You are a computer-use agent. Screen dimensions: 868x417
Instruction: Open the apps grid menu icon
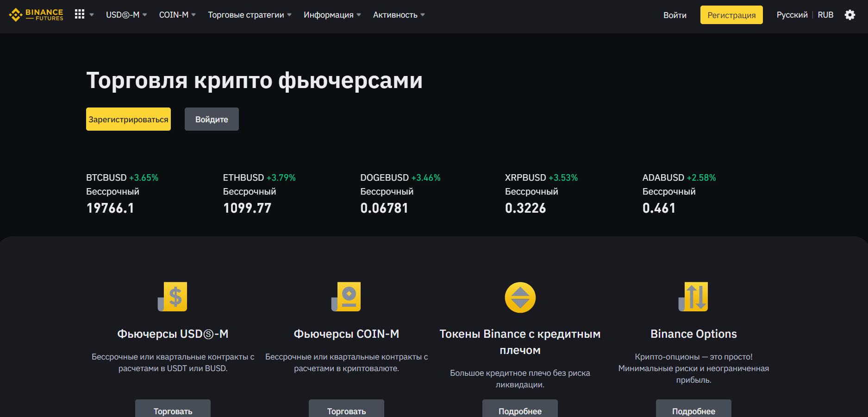80,14
